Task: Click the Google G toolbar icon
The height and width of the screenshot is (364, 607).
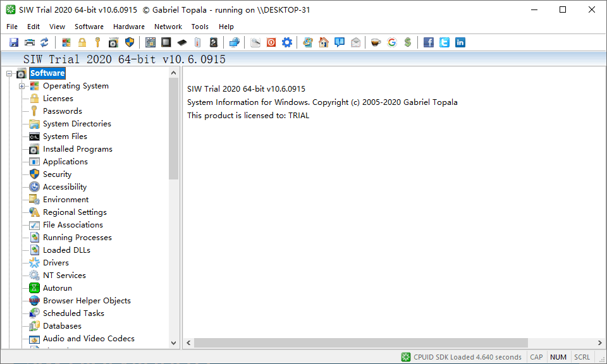Action: 392,42
